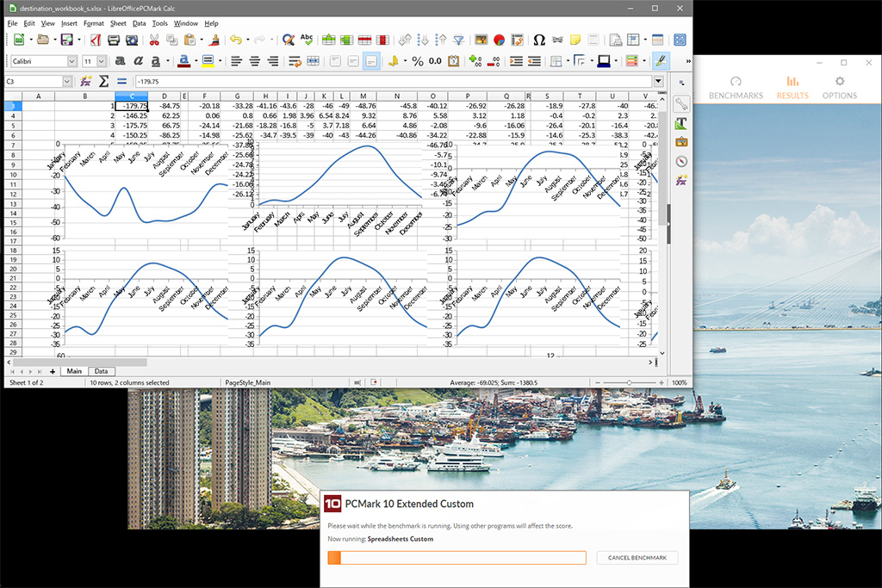Click Add Decimal Place icon
The height and width of the screenshot is (588, 882).
[475, 61]
